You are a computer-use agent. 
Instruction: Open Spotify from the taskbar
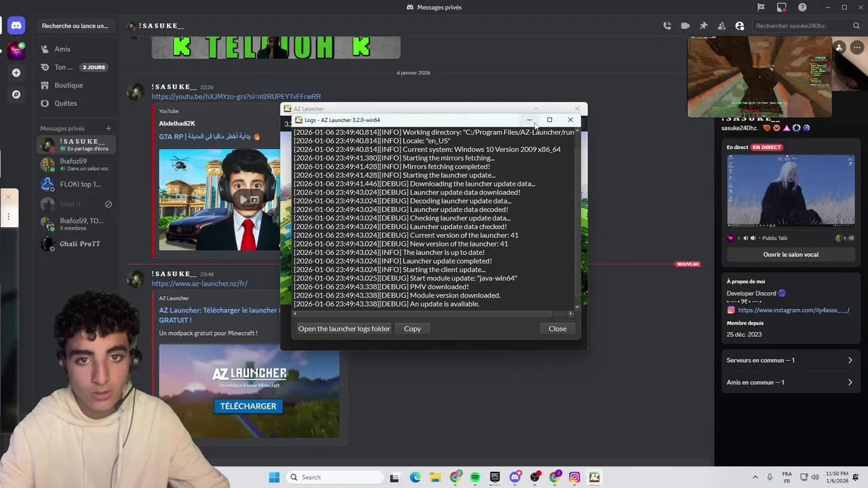[475, 477]
